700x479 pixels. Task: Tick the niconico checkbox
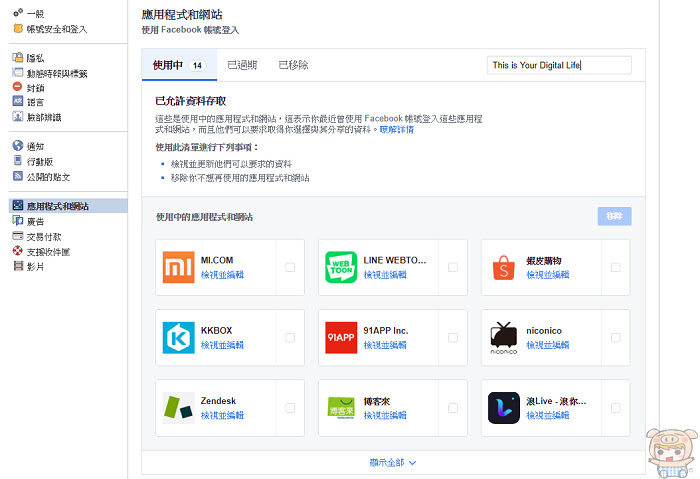pos(616,337)
